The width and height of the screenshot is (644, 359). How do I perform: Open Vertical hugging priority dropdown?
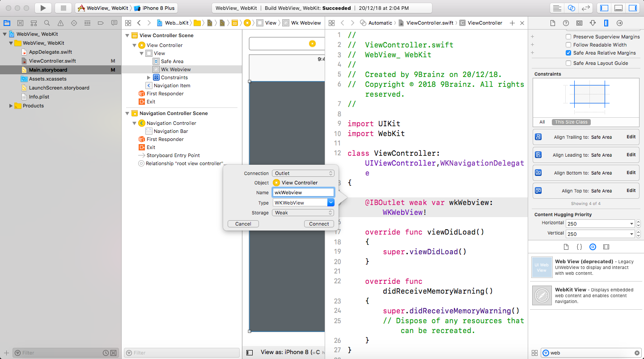(631, 234)
